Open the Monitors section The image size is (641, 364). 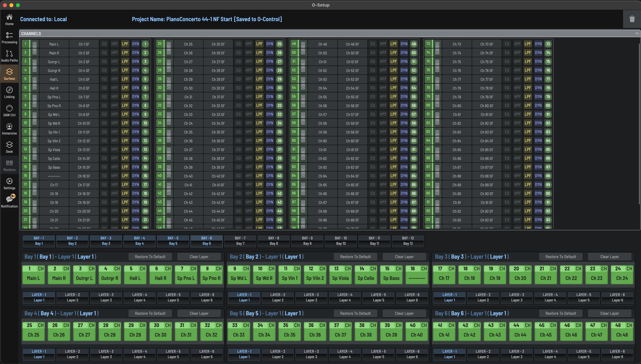[9, 165]
